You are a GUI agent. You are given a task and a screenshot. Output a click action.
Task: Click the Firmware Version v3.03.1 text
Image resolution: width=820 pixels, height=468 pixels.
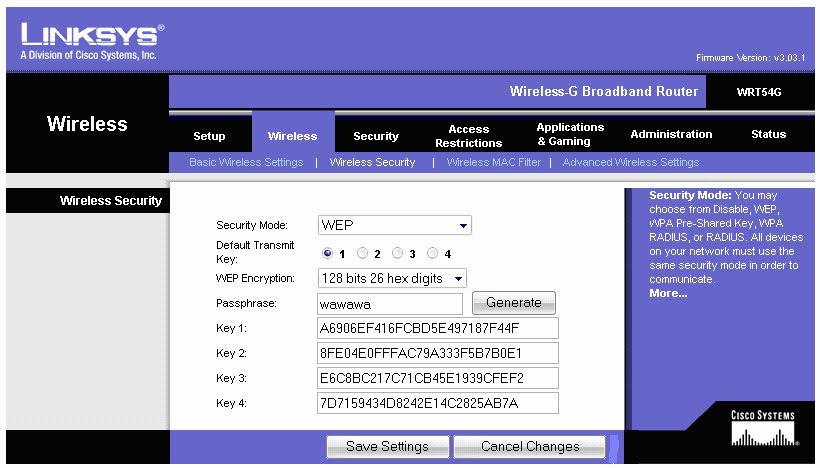tap(750, 58)
